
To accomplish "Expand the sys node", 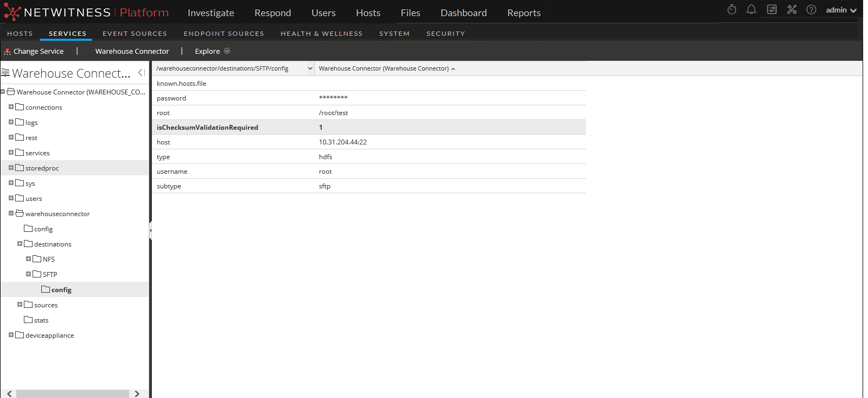I will click(11, 183).
